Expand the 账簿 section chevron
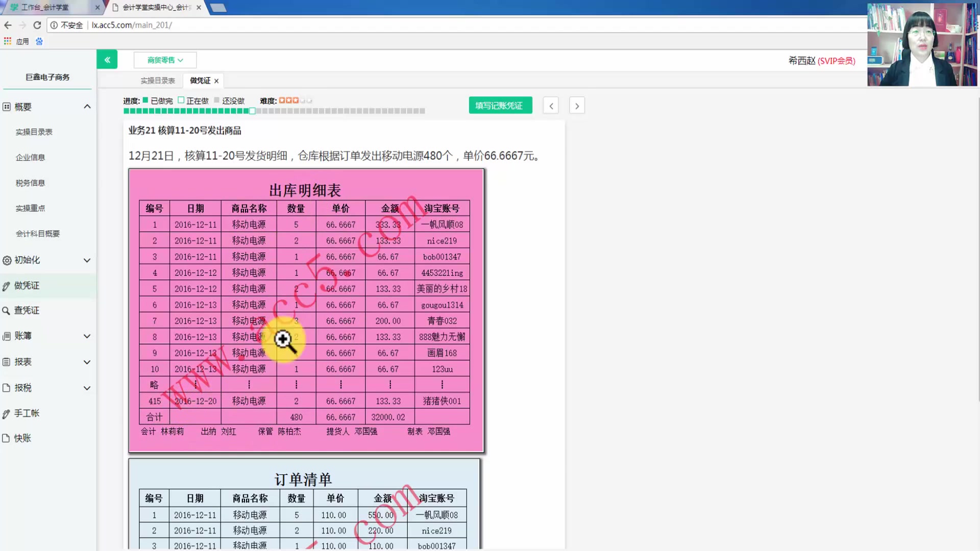Image resolution: width=980 pixels, height=551 pixels. click(87, 336)
